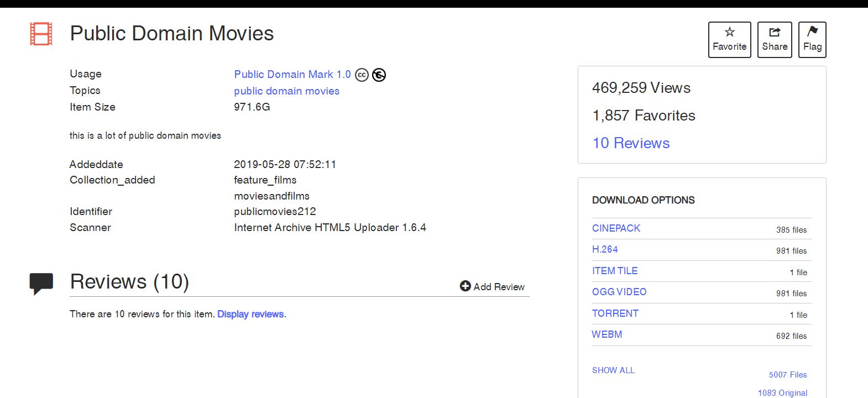Image resolution: width=868 pixels, height=398 pixels.
Task: Download the OGG VIDEO files
Action: [x=619, y=292]
